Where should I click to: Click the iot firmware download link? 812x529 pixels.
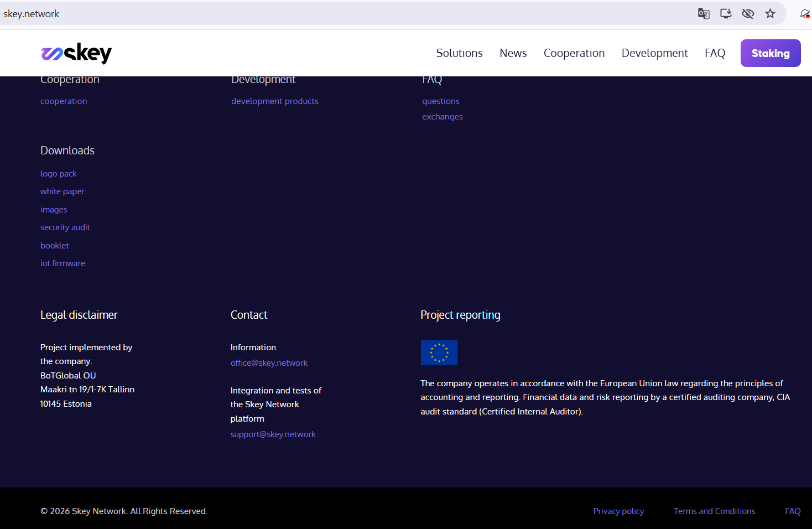[63, 263]
